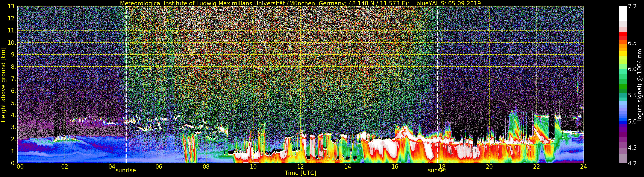Click the 'sunset' label below the axis
This screenshot has height=177, width=644.
coord(437,171)
